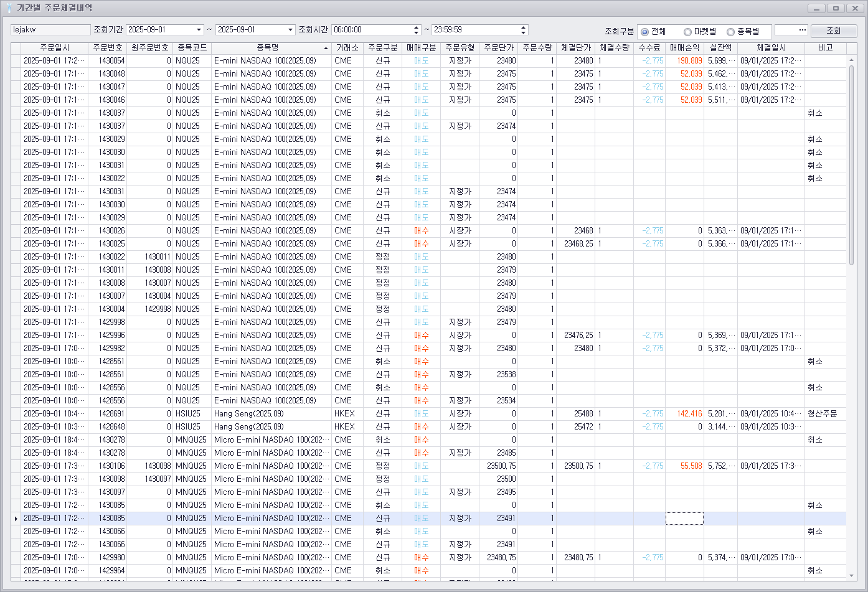Click the 주문번호 column header to sort
Image resolution: width=868 pixels, height=592 pixels.
[x=108, y=48]
